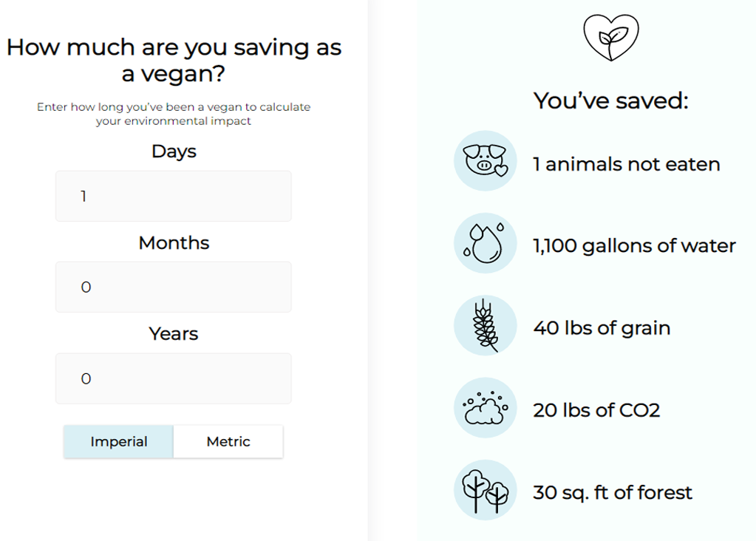The height and width of the screenshot is (541, 756).
Task: Click the 'You've saved:' heading
Action: click(x=611, y=101)
